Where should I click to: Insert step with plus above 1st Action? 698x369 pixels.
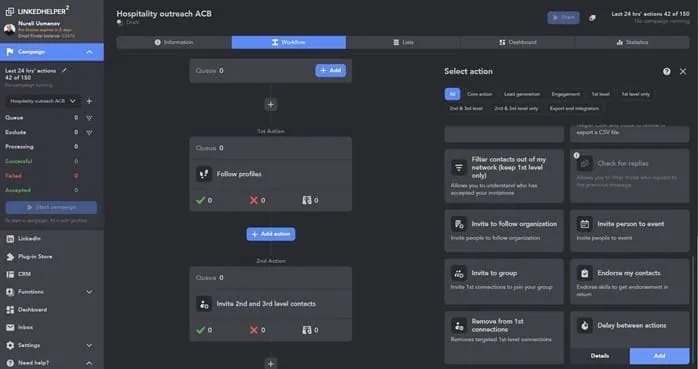click(271, 105)
